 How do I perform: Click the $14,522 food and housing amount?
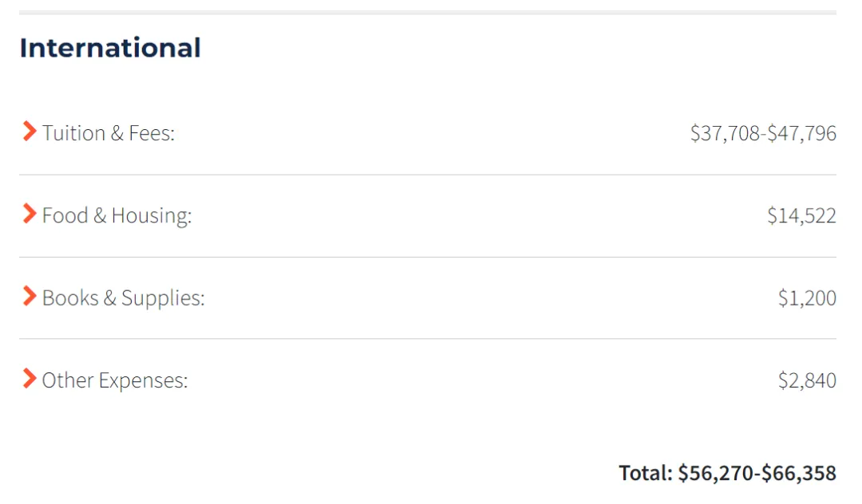pyautogui.click(x=801, y=216)
